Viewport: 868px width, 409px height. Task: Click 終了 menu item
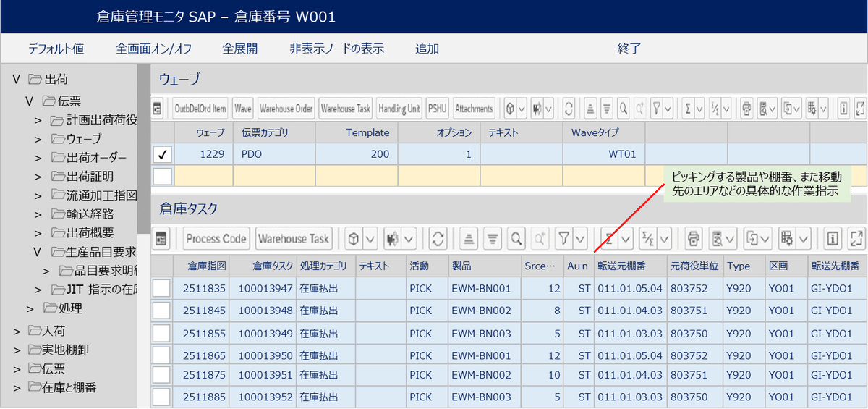(629, 49)
